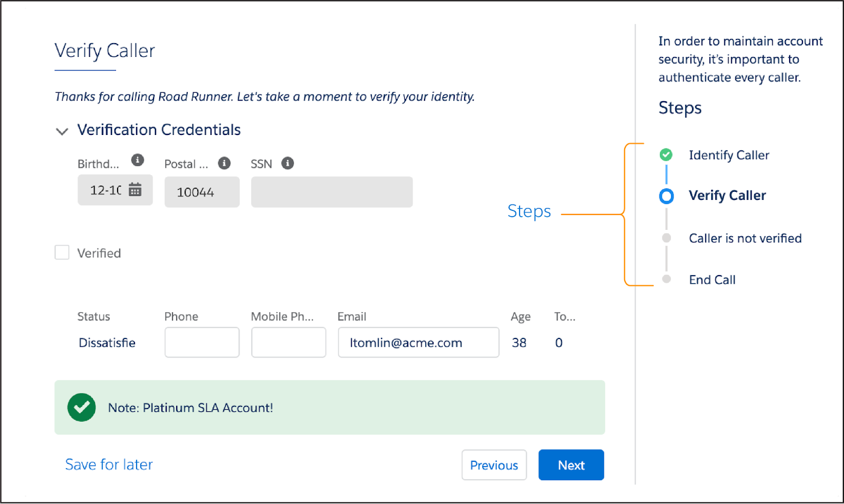This screenshot has width=844, height=504.
Task: Click the green checkmark on Identify Caller step
Action: click(x=666, y=154)
